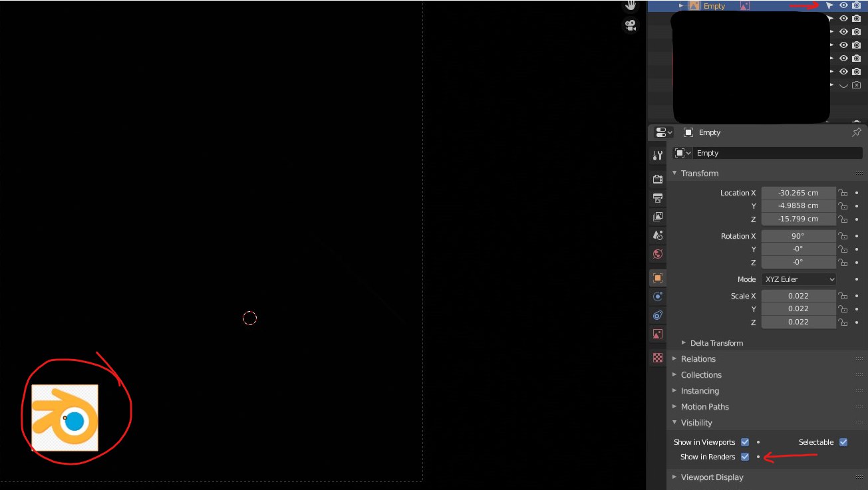868x490 pixels.
Task: Open the Object Constraints properties tab
Action: (658, 315)
